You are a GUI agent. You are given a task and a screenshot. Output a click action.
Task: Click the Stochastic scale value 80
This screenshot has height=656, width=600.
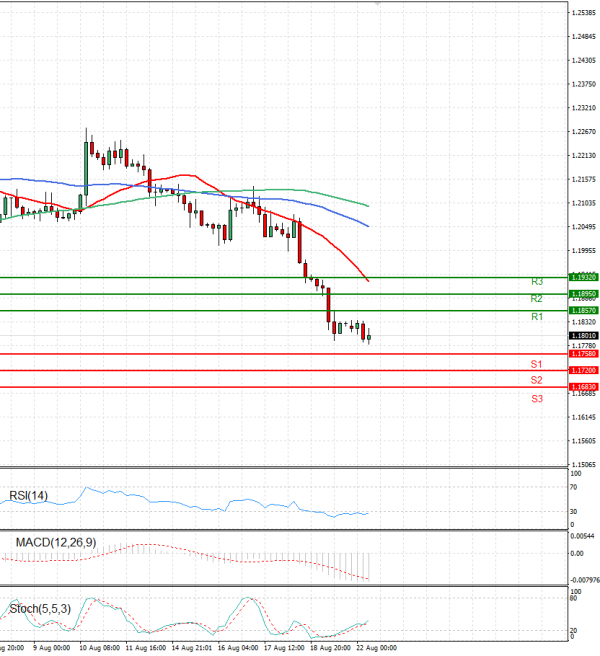[574, 599]
